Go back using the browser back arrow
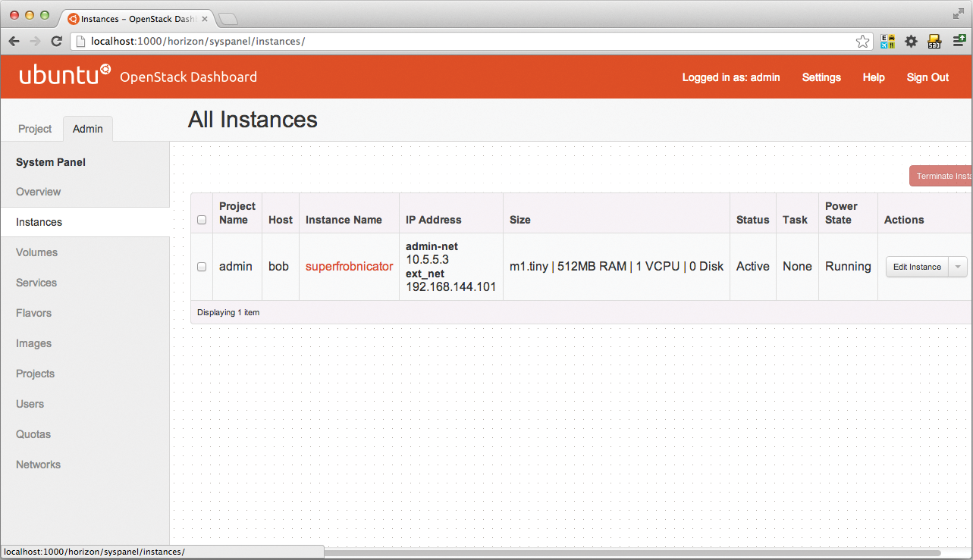973x560 pixels. pyautogui.click(x=14, y=42)
